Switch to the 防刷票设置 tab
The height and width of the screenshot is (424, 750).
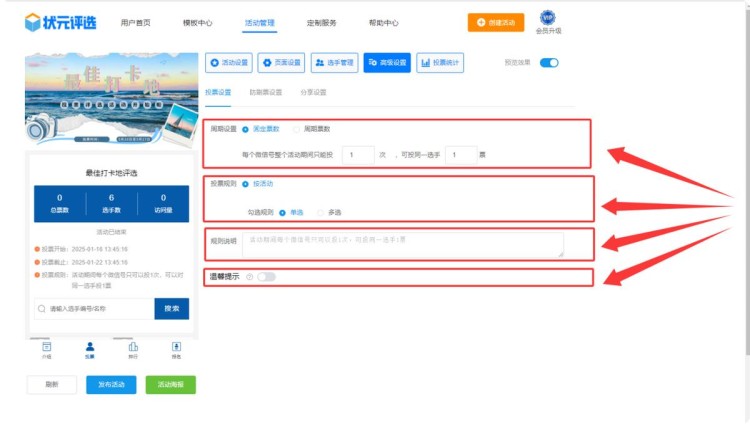pos(265,92)
